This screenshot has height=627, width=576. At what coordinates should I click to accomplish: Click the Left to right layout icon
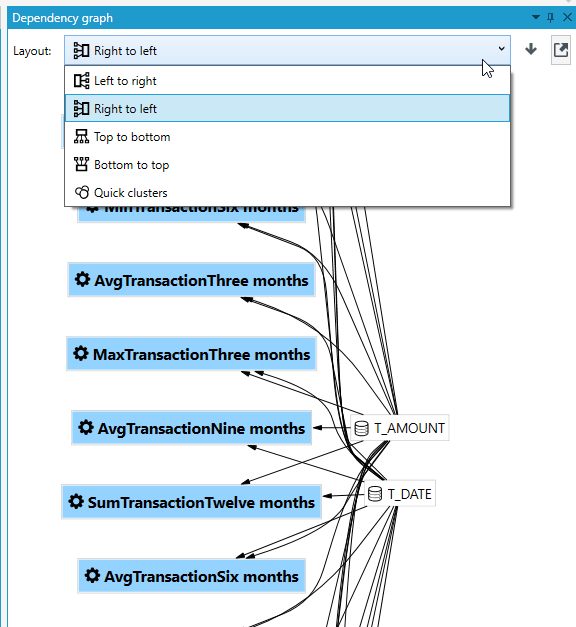[82, 81]
